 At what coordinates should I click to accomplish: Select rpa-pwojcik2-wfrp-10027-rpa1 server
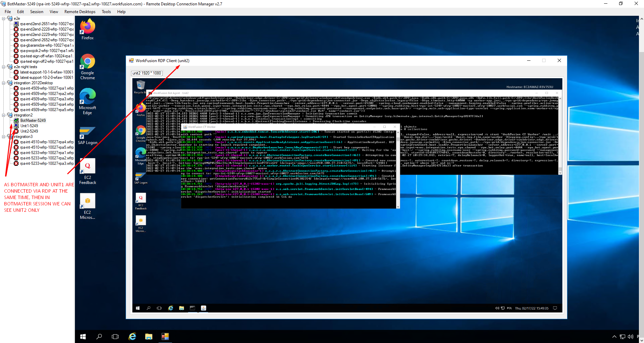tap(47, 51)
